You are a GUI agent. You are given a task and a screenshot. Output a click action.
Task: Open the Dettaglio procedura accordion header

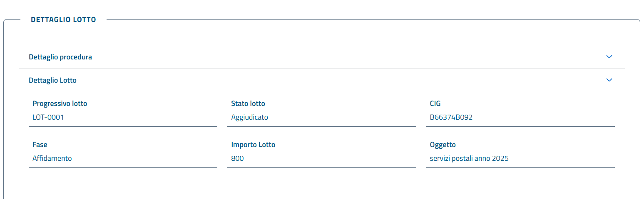(x=321, y=57)
